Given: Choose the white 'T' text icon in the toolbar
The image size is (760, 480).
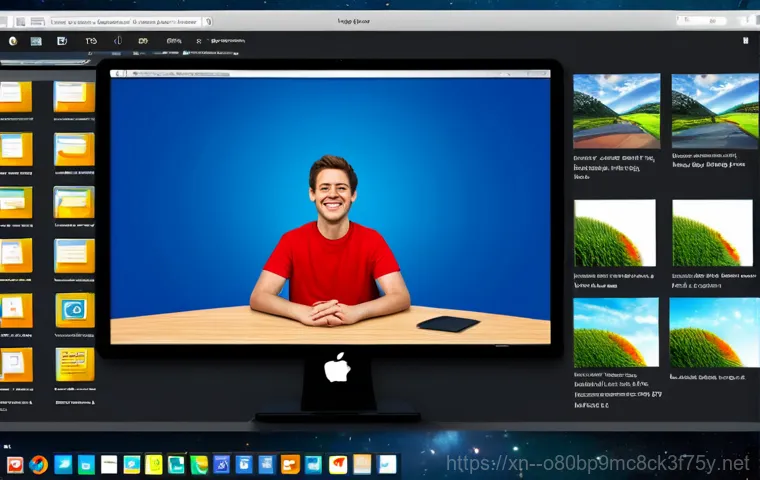Looking at the screenshot, I should [91, 41].
